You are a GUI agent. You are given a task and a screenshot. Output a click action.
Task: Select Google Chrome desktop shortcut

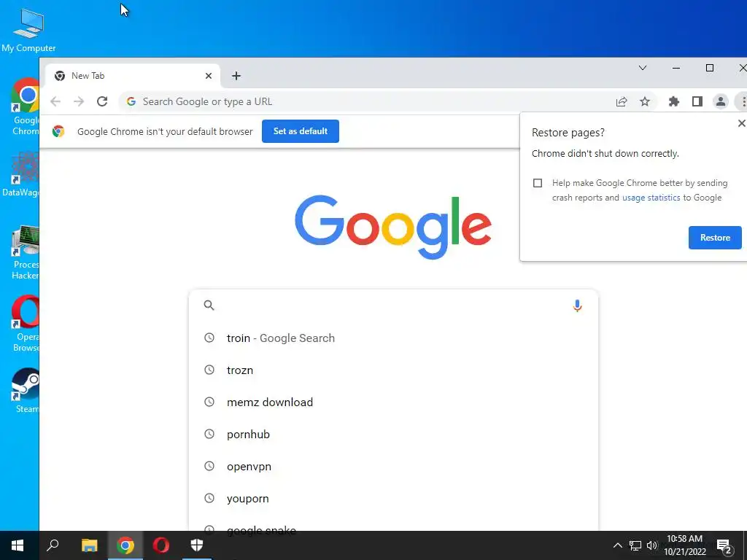25,106
